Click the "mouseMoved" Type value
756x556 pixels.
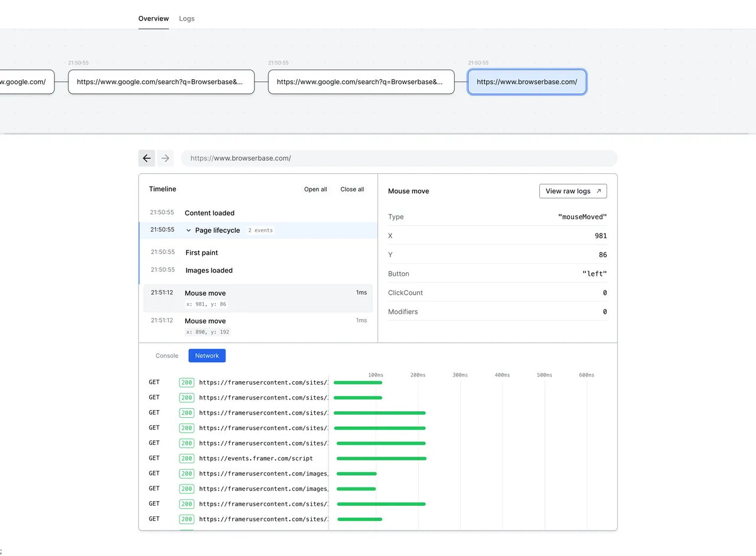click(582, 217)
